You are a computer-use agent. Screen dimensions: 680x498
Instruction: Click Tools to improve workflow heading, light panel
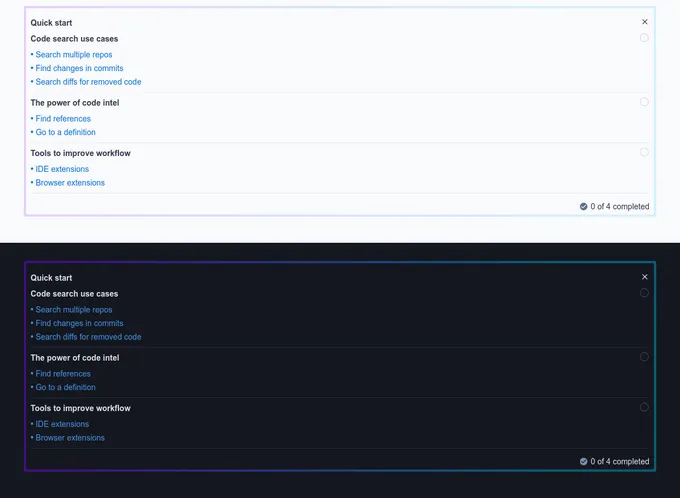click(80, 153)
